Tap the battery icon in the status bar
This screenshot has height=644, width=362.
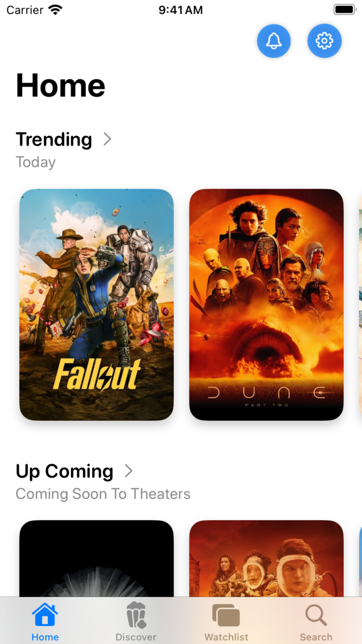[x=345, y=10]
